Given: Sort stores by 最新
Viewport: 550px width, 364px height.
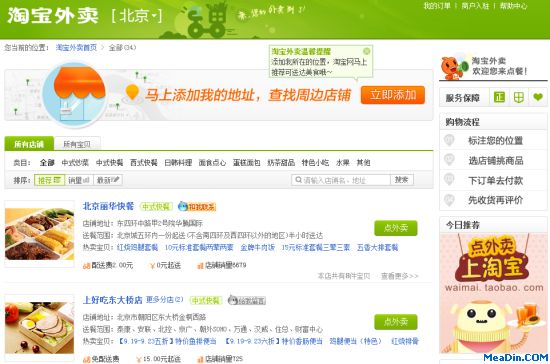Looking at the screenshot, I should [x=108, y=180].
